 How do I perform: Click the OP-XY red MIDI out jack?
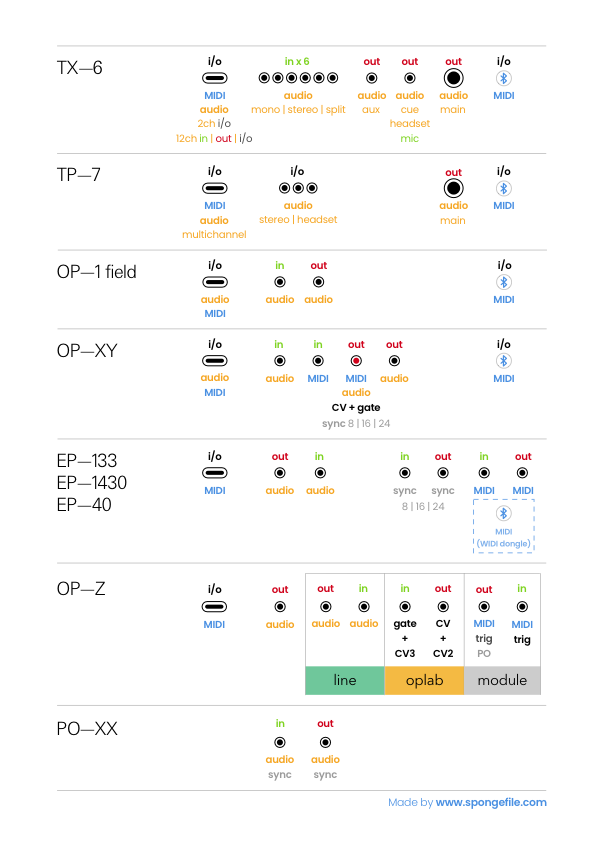(x=356, y=361)
